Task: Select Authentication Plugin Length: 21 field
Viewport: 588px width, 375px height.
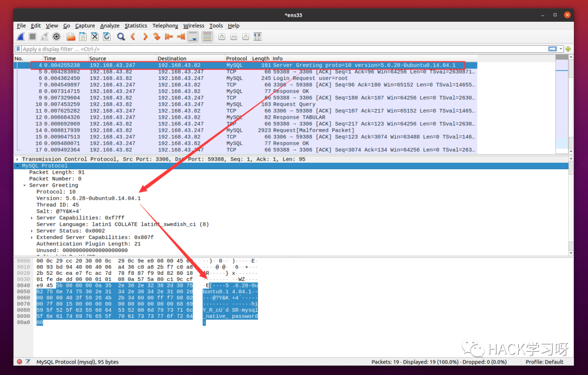Action: click(89, 244)
